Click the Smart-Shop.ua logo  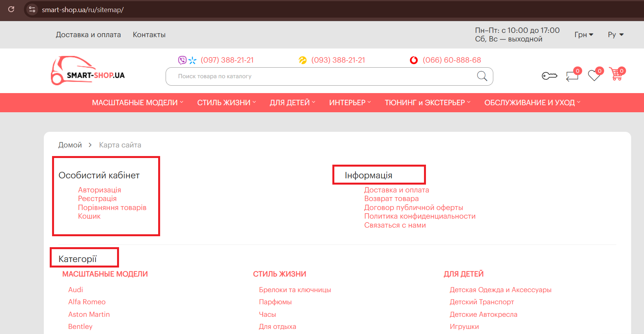[88, 71]
